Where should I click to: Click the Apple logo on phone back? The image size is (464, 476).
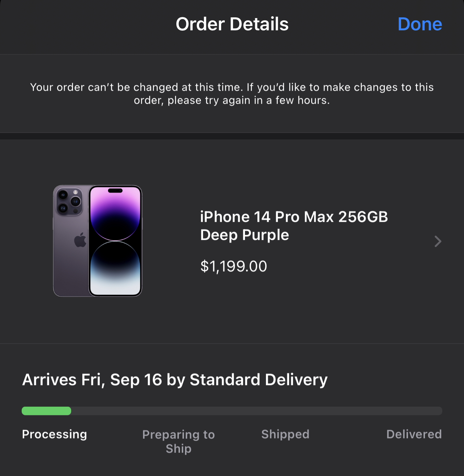click(80, 240)
